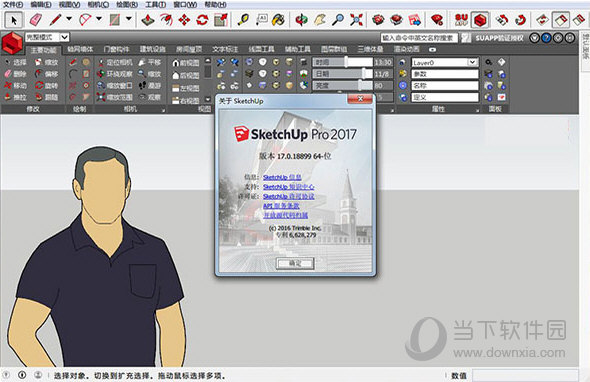Image resolution: width=590 pixels, height=382 pixels.
Task: Select the hand Pan tool in top toolbar
Action: click(319, 20)
